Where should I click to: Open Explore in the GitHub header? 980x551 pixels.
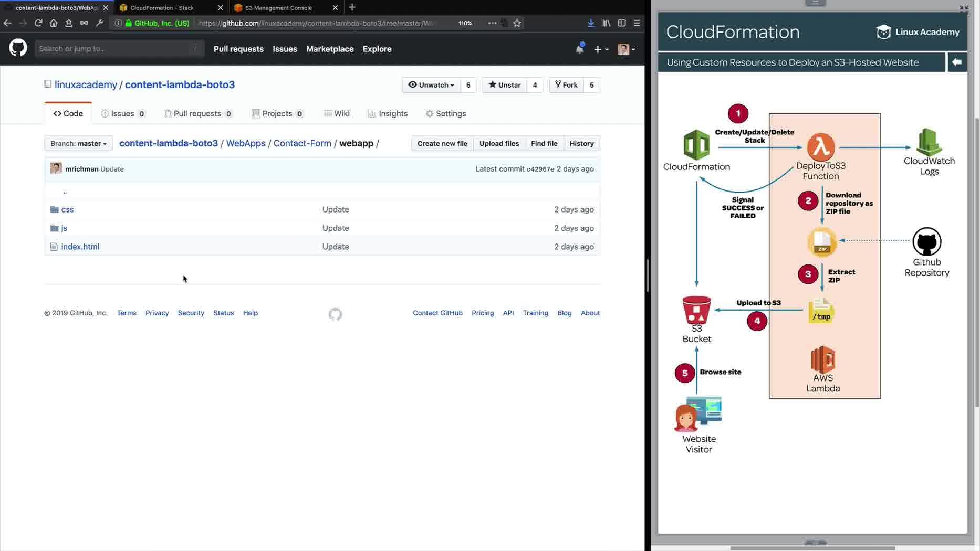point(377,49)
